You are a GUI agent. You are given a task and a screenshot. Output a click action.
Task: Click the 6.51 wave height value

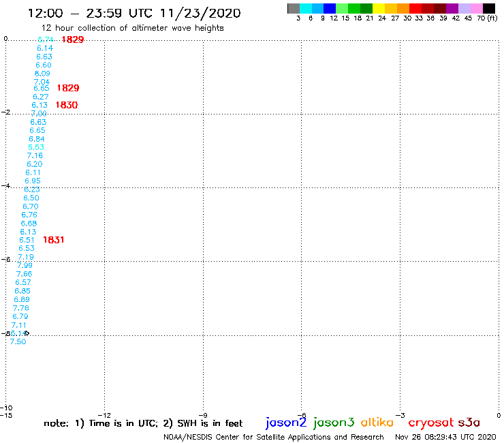(x=27, y=240)
